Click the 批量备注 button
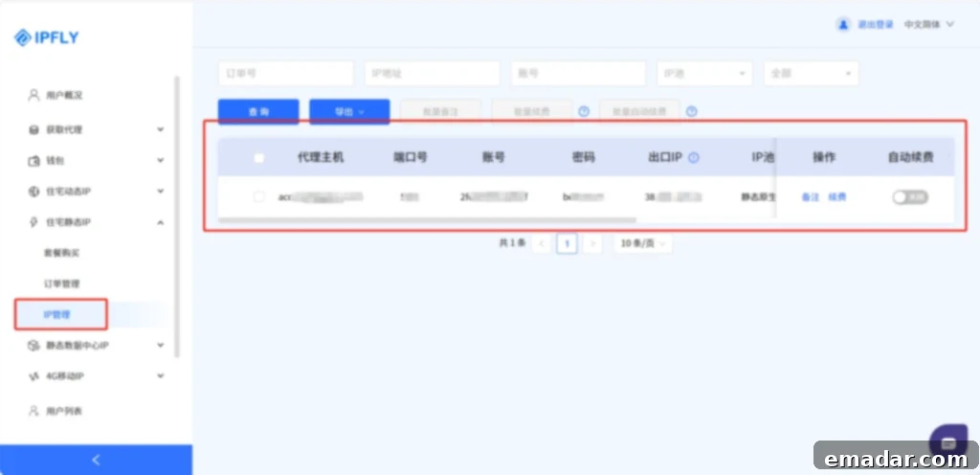The image size is (980, 475). pyautogui.click(x=440, y=112)
